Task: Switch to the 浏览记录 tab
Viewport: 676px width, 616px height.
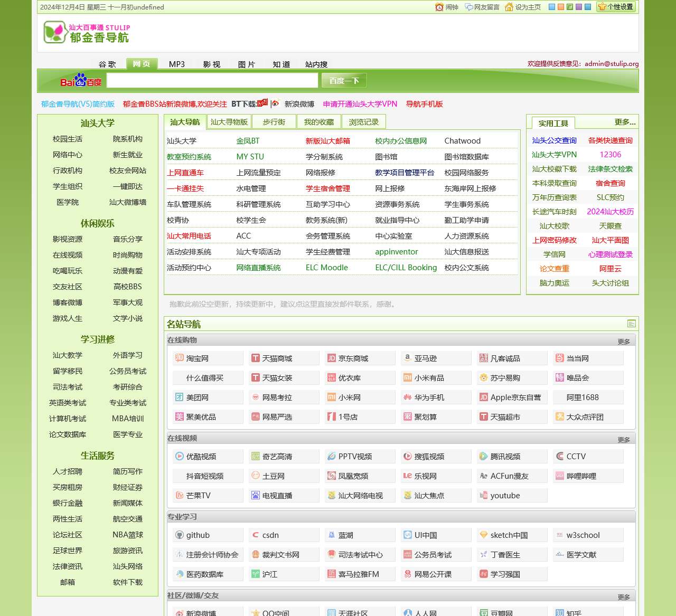Action: click(364, 122)
